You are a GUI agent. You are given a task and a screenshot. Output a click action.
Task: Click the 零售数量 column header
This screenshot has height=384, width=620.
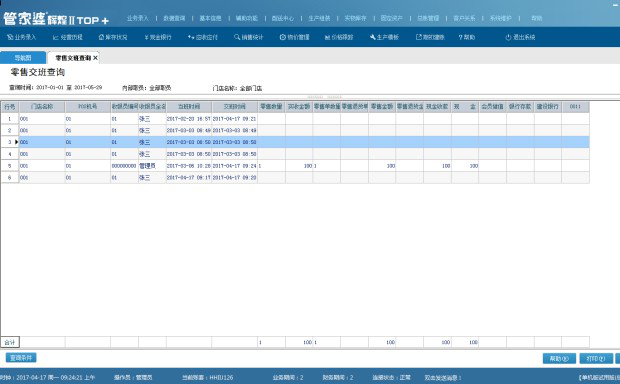tap(271, 107)
